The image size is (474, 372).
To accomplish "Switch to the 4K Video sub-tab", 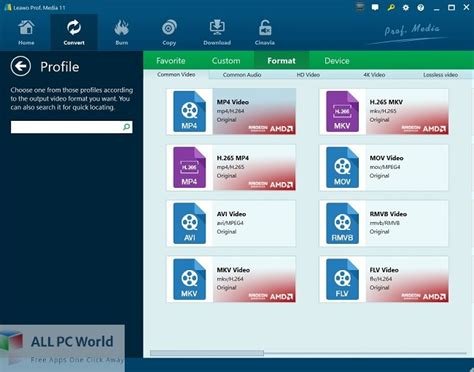I will point(374,75).
